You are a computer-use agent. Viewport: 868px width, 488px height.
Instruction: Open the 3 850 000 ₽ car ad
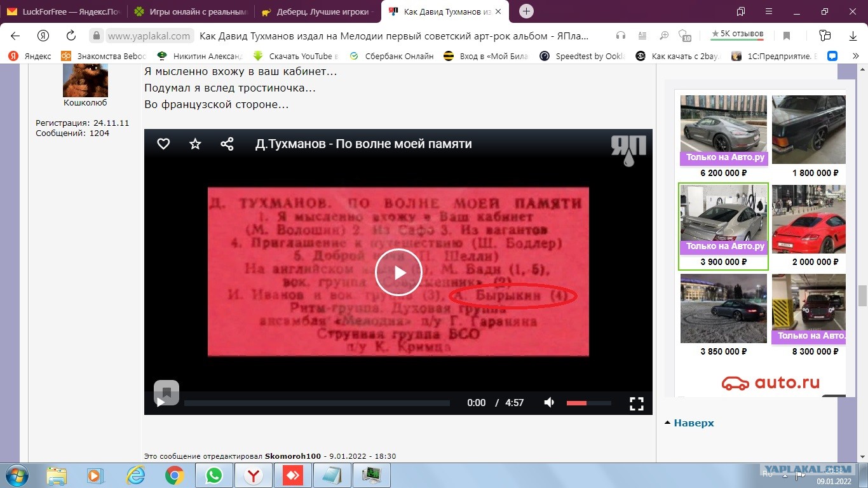point(724,315)
